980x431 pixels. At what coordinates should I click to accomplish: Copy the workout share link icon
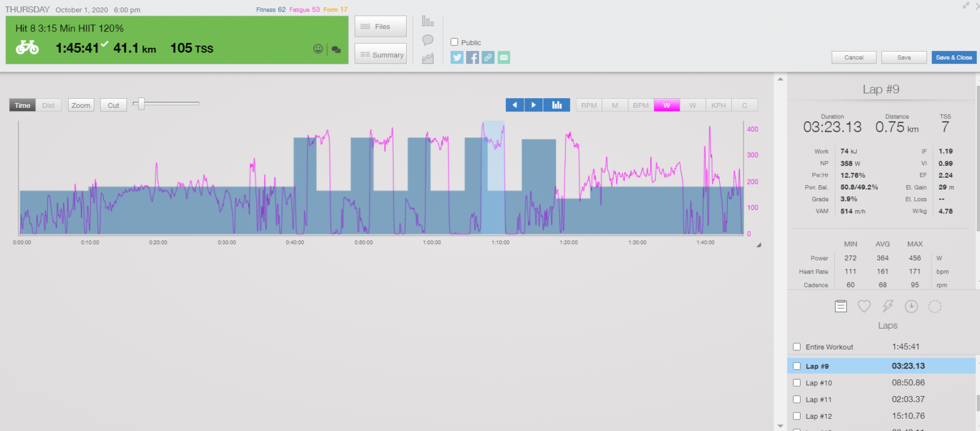488,58
